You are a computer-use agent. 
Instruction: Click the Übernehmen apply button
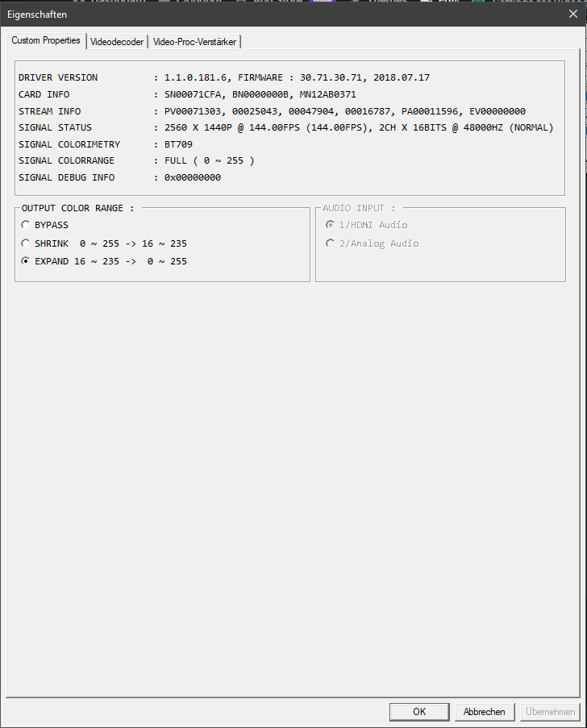[551, 712]
